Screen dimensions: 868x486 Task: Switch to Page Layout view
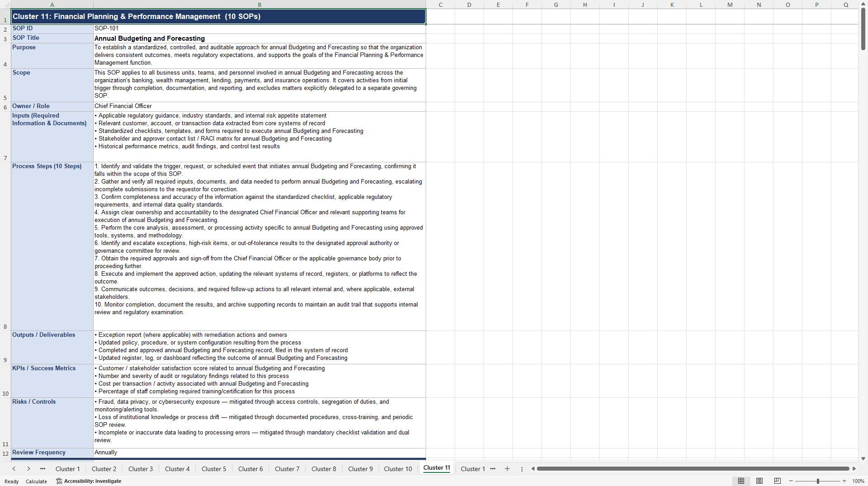point(759,481)
